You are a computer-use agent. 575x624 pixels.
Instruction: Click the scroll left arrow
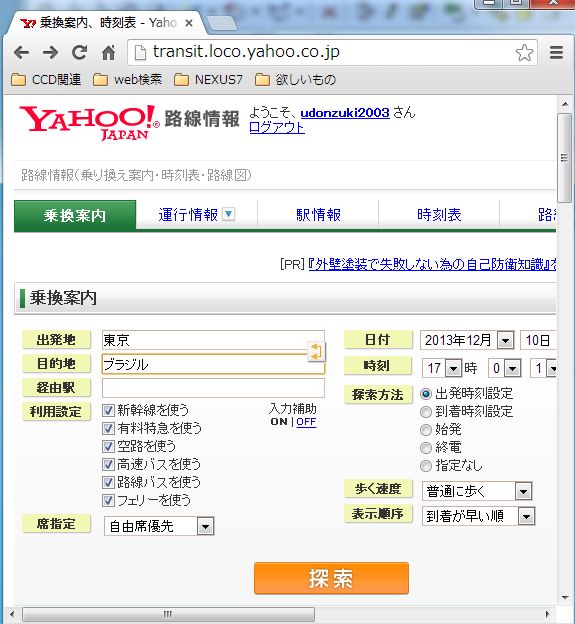(x=12, y=614)
